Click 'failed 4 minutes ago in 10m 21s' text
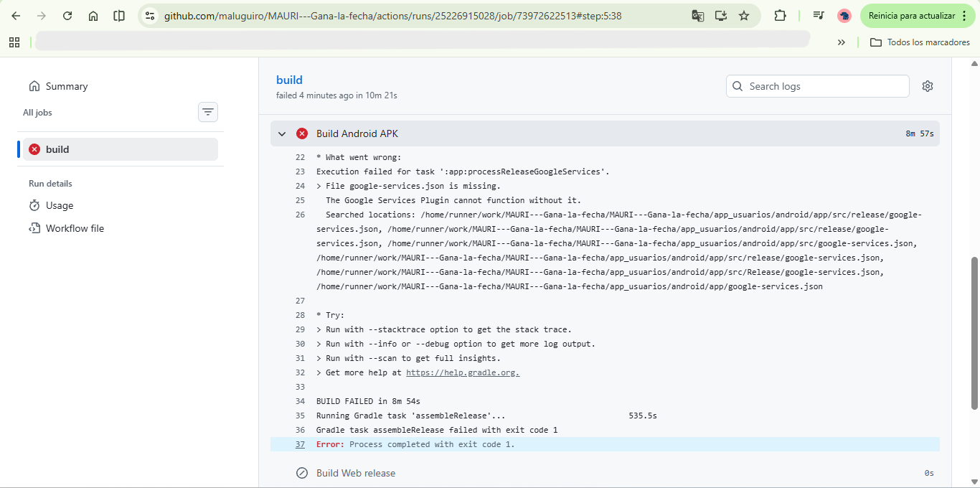This screenshot has height=488, width=980. (x=336, y=95)
